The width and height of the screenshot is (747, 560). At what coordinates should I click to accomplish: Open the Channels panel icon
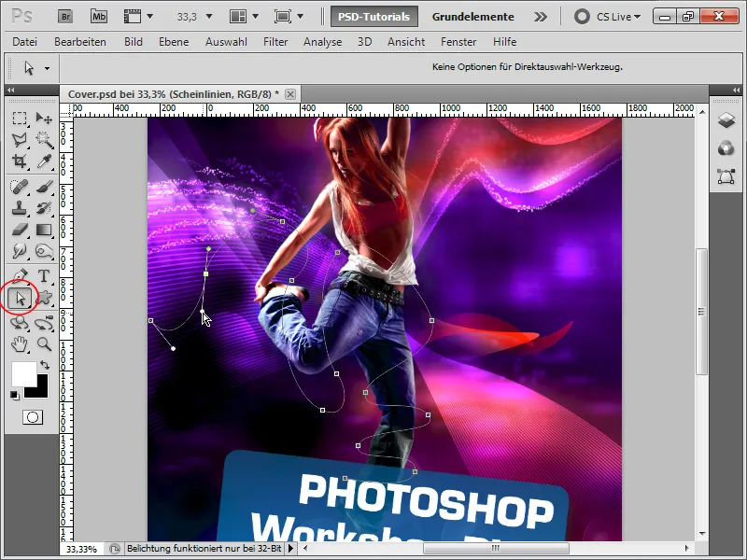click(x=726, y=148)
